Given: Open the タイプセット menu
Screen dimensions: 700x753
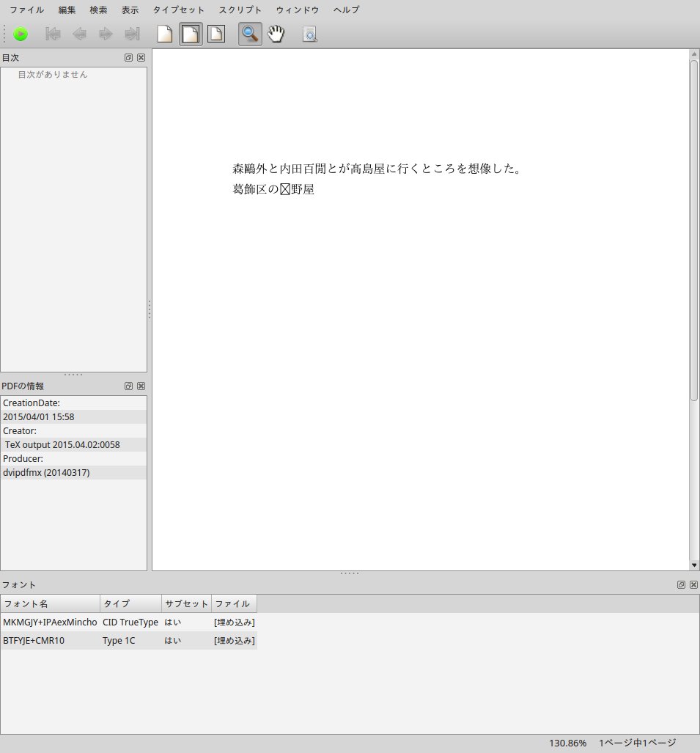Looking at the screenshot, I should click(x=179, y=10).
